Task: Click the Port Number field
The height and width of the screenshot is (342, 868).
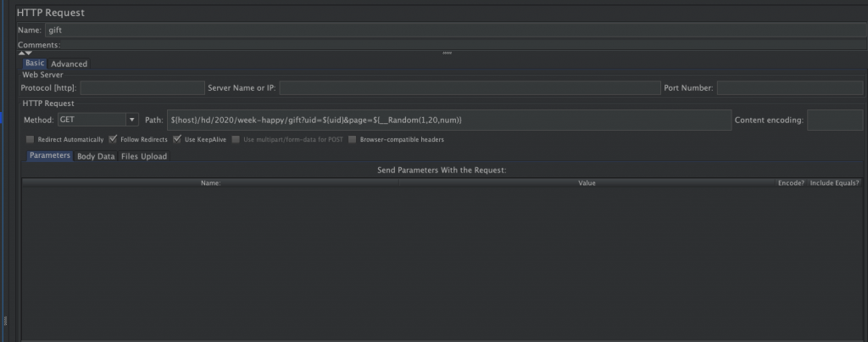Action: [789, 88]
